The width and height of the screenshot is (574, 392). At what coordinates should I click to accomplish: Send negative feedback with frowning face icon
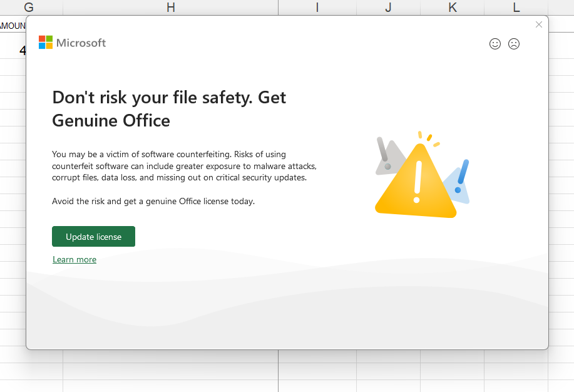click(514, 44)
